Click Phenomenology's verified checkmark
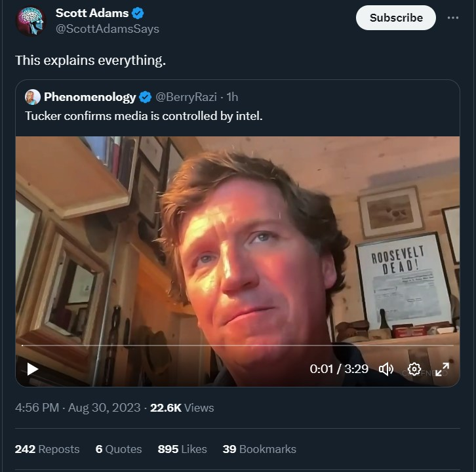 [x=145, y=97]
